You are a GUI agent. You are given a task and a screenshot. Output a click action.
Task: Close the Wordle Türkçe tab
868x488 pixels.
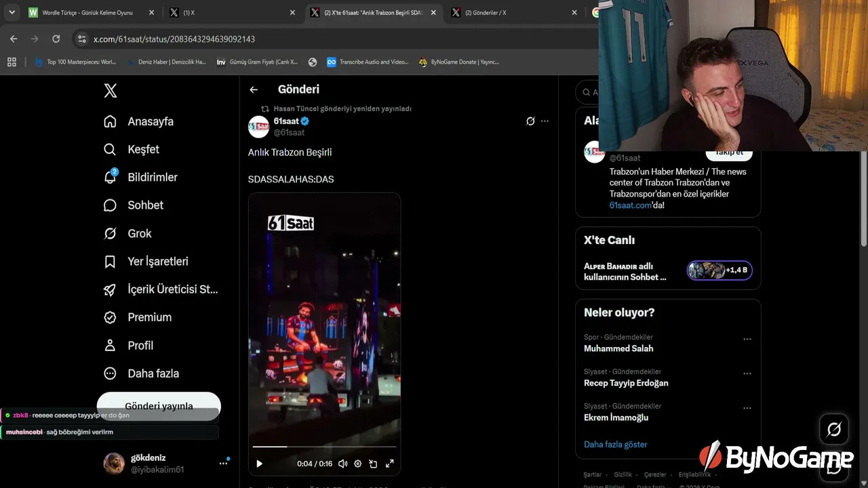pyautogui.click(x=151, y=12)
